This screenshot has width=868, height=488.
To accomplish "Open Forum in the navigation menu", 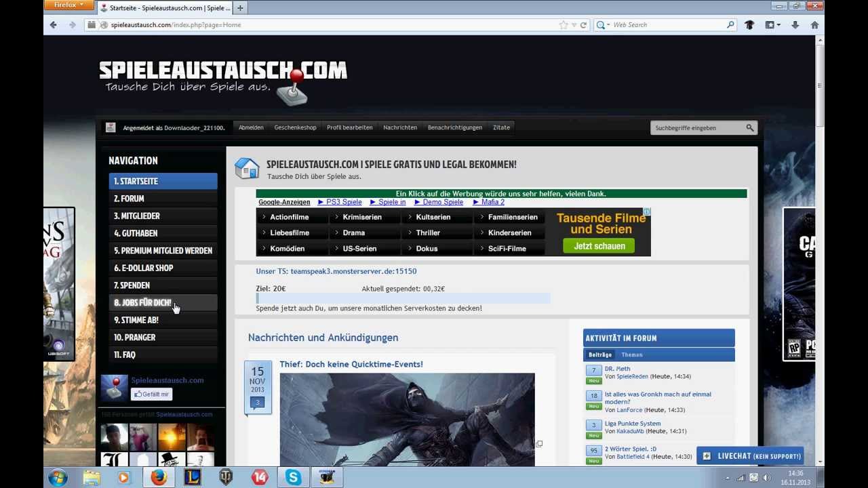I will coord(163,199).
